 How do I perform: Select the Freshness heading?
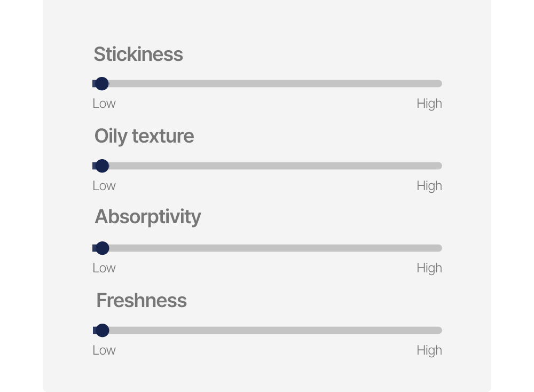142,301
